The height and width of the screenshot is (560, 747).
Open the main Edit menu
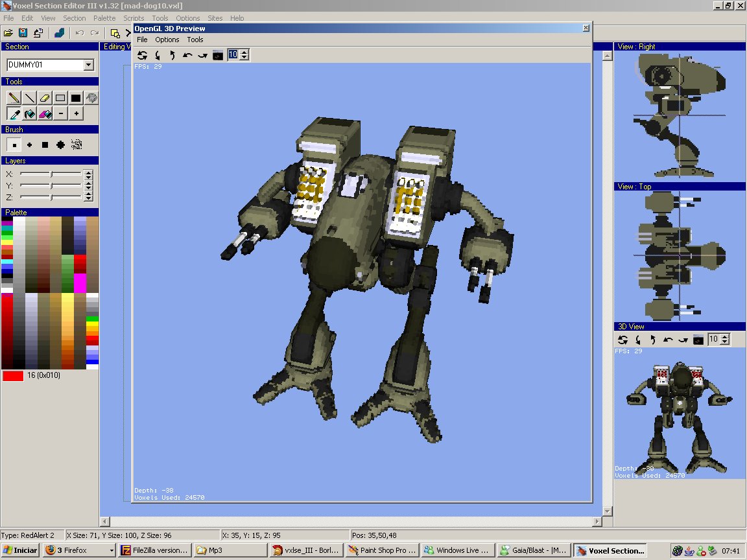pyautogui.click(x=27, y=18)
